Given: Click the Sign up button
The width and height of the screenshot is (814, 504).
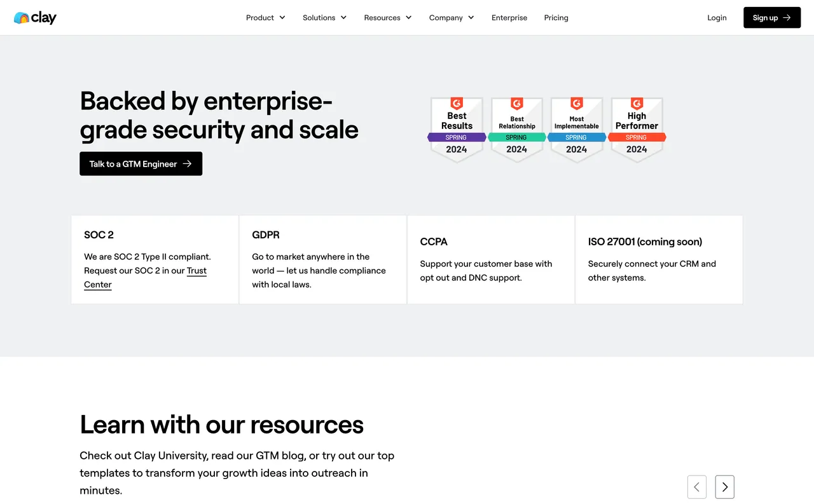Looking at the screenshot, I should pyautogui.click(x=771, y=18).
